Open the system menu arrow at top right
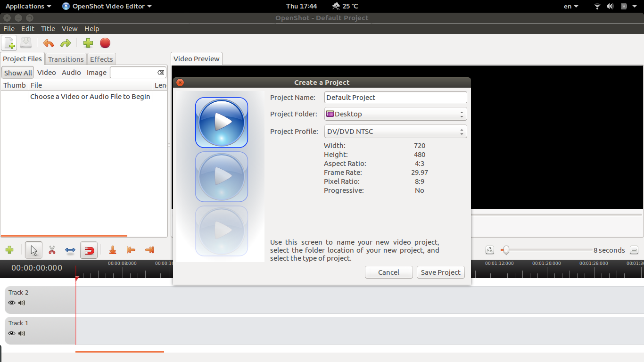644x362 pixels. pos(635,6)
